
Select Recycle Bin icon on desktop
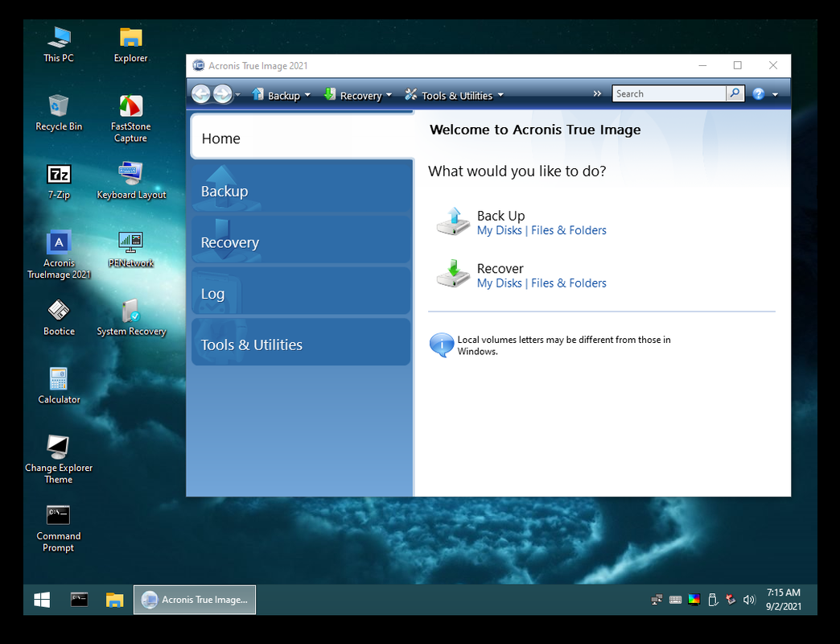pos(59,113)
